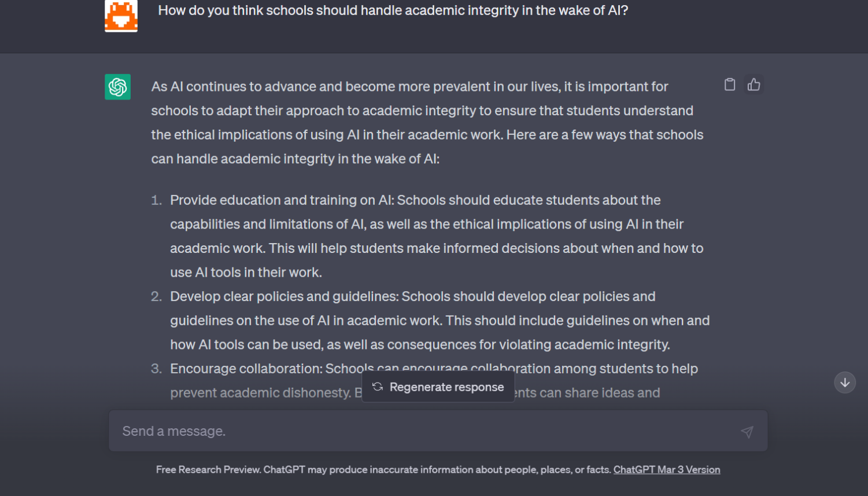Screen dimensions: 868x496
Task: Click the line 'use AI tools in their work.'
Action: click(x=246, y=273)
